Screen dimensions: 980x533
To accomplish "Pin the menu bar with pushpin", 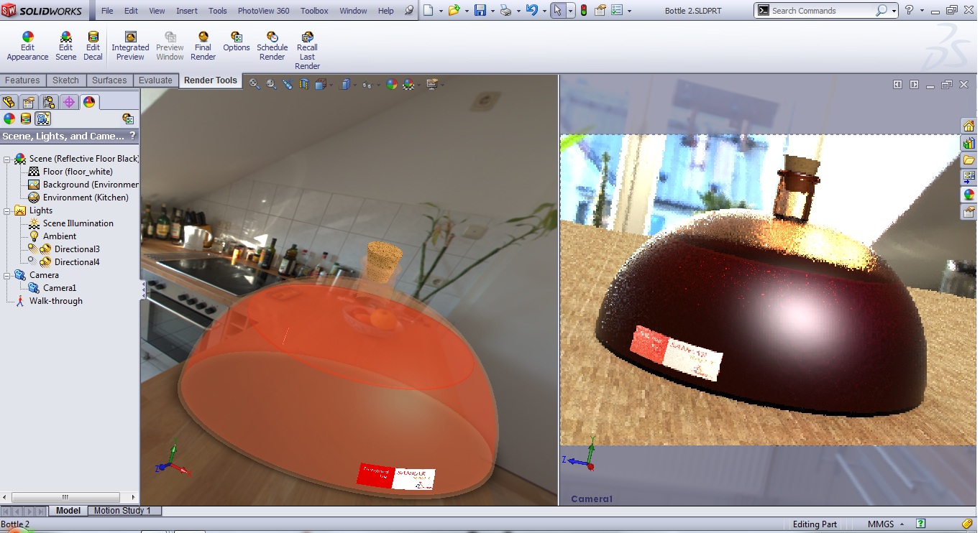I will (x=410, y=11).
